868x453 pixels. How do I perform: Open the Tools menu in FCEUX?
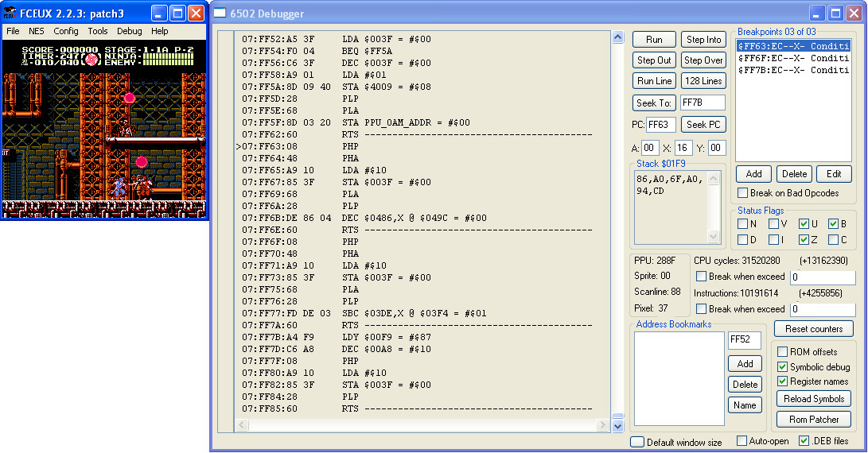[x=97, y=31]
